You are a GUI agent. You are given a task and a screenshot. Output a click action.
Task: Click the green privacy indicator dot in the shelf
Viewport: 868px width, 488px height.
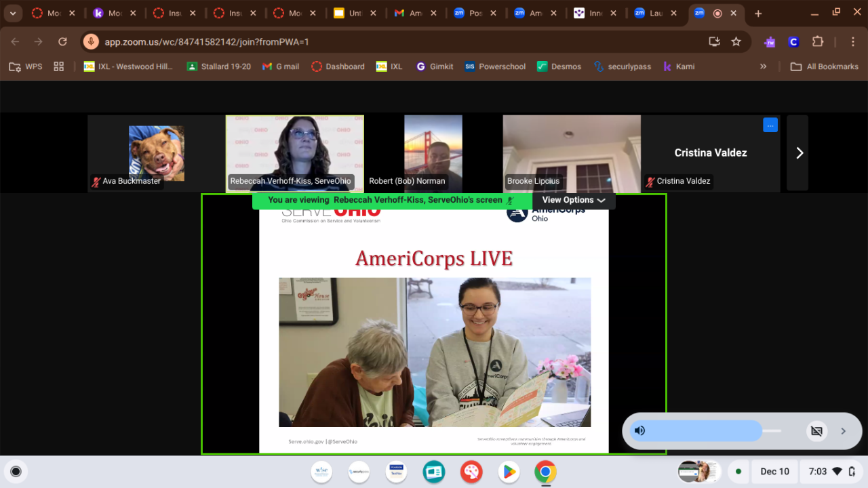click(738, 472)
